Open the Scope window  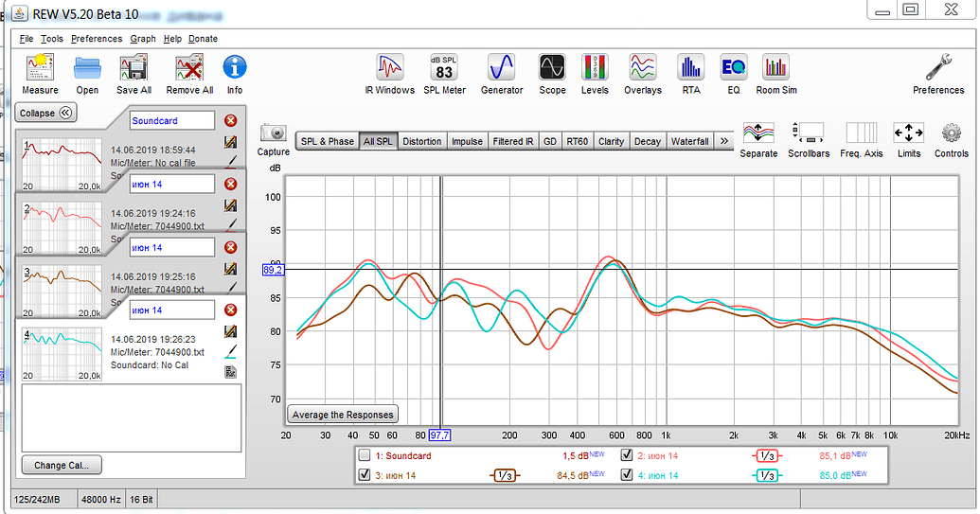(x=552, y=74)
